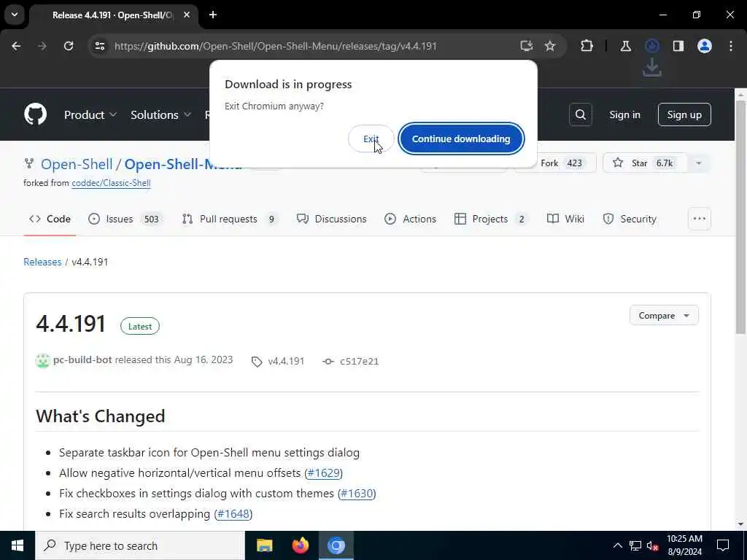Click the page vertical scrollbar thumb
Screen dimensions: 747x560
pos(740,217)
